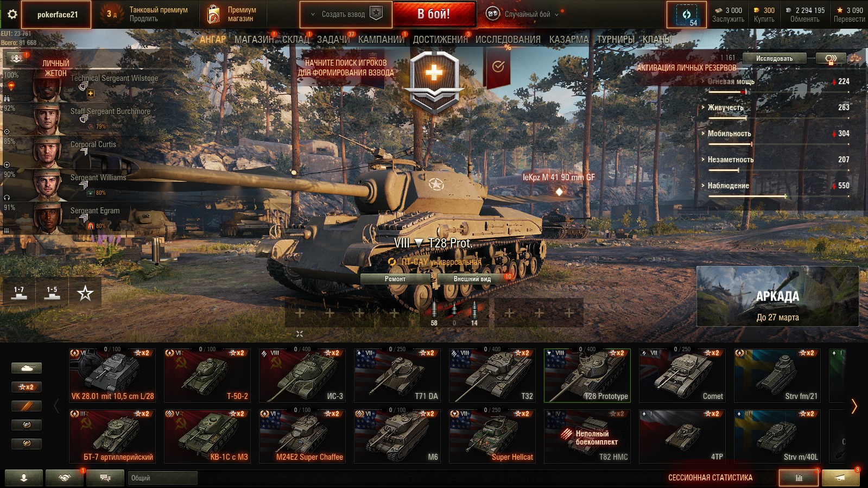Open favorite tanks star filter
The height and width of the screenshot is (488, 868).
coord(85,294)
